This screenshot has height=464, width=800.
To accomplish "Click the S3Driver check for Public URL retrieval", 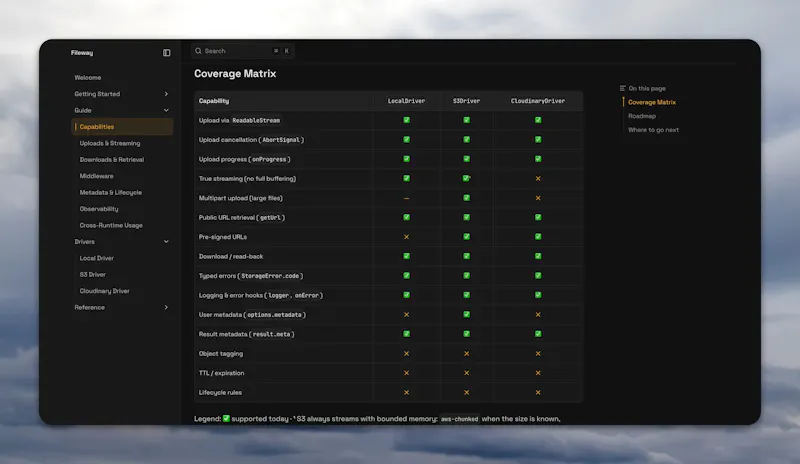I will (466, 217).
